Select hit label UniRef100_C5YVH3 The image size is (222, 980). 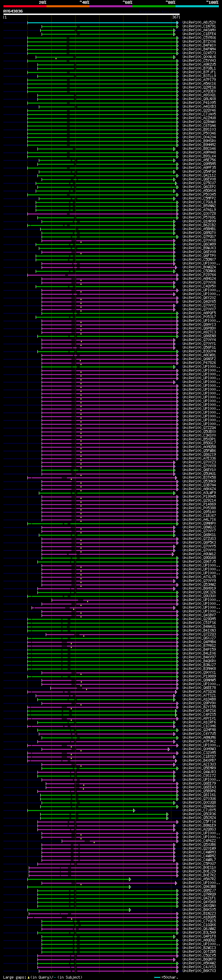199,60
